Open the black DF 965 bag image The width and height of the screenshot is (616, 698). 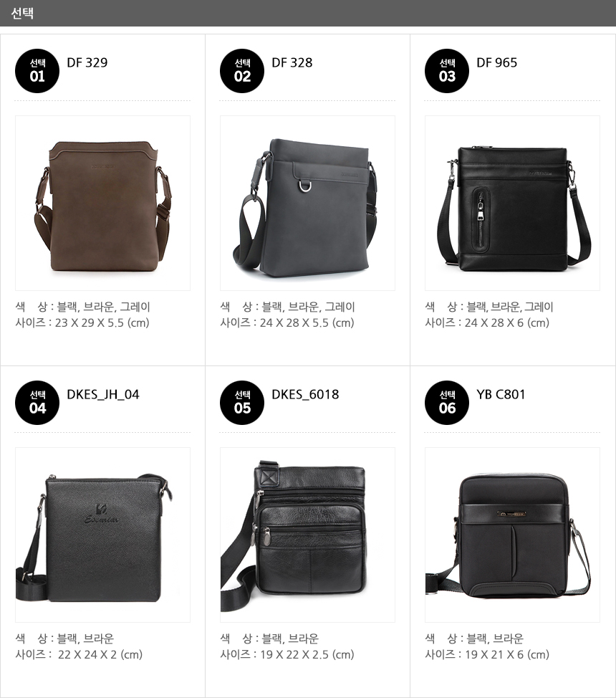pyautogui.click(x=512, y=203)
